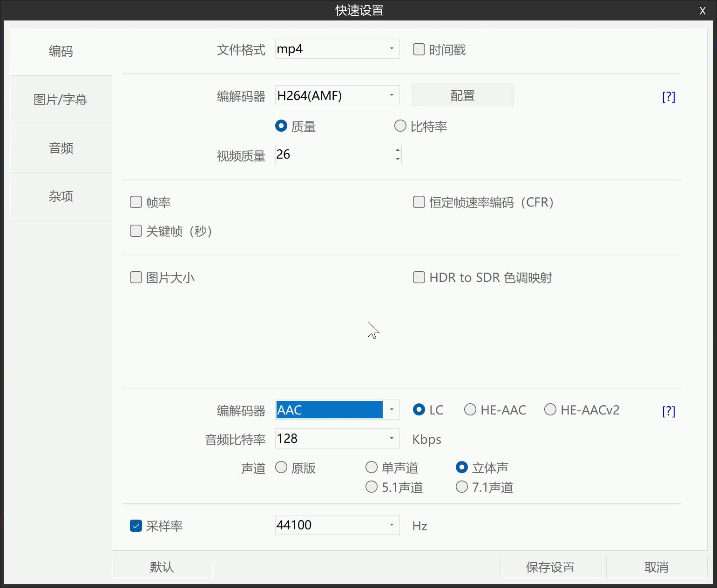
Task: Open the AAC audio codec dropdown
Action: click(391, 410)
